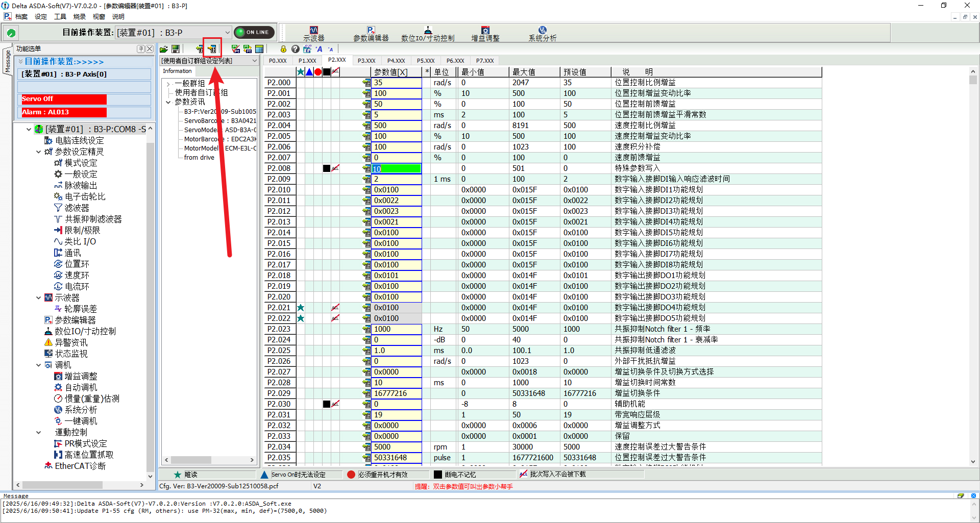Click the question mark help icon

pos(295,49)
